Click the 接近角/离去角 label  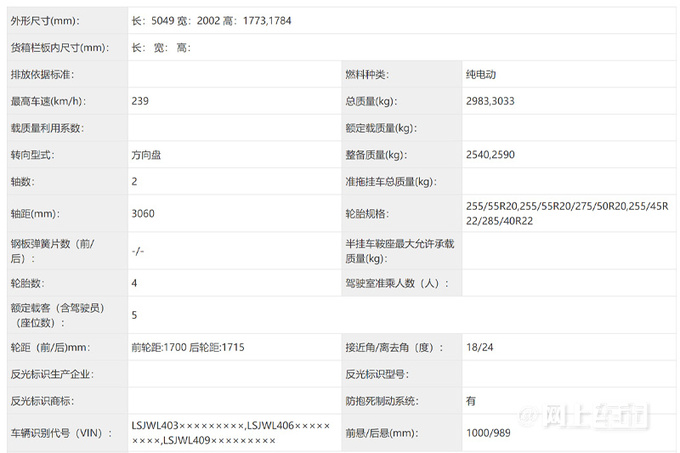(x=394, y=348)
